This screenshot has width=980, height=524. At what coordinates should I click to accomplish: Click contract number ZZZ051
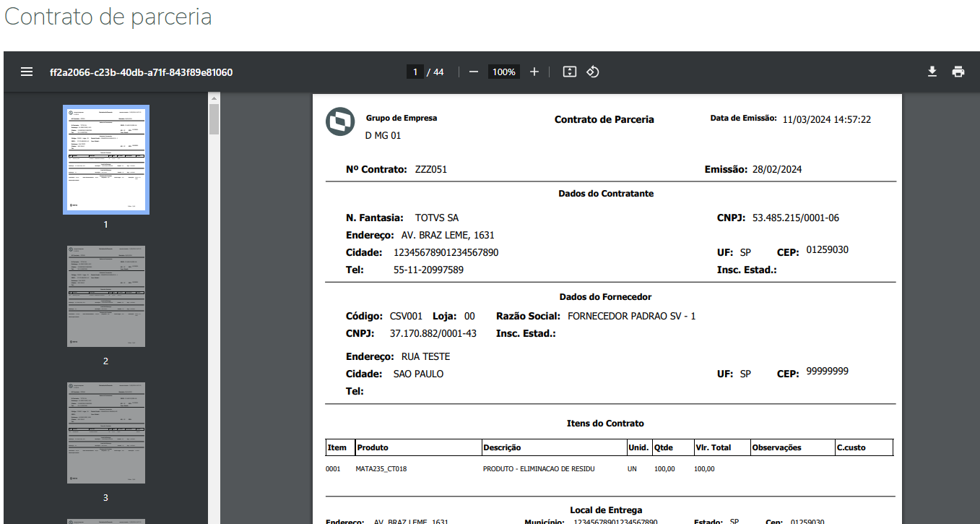pos(431,170)
